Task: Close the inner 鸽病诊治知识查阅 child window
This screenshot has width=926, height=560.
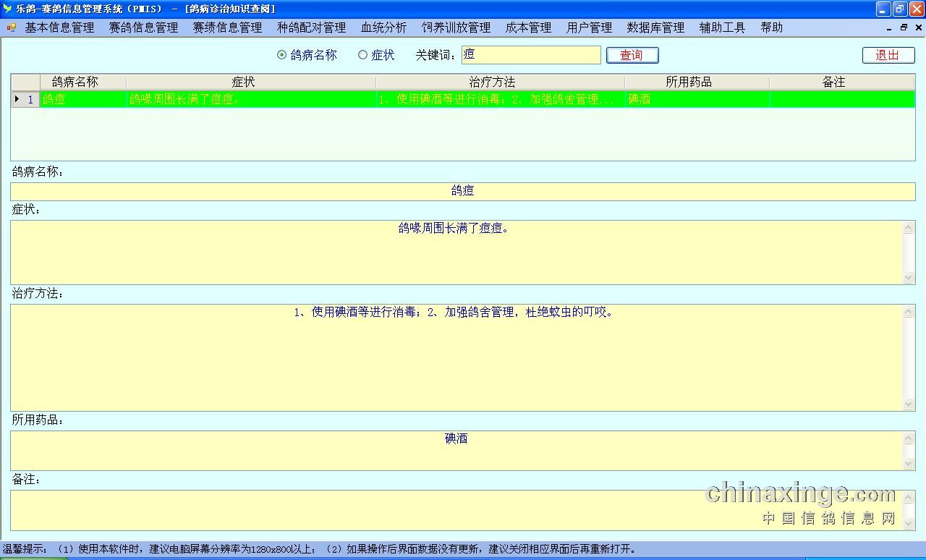Action: 918,27
